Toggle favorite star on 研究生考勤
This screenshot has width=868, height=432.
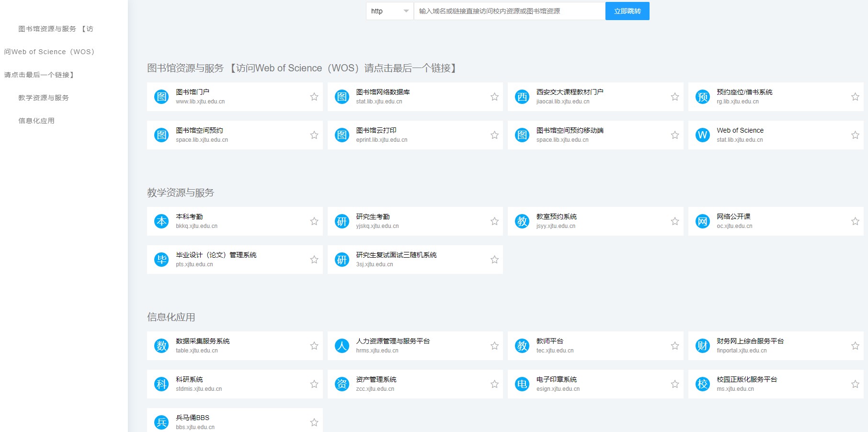click(495, 221)
